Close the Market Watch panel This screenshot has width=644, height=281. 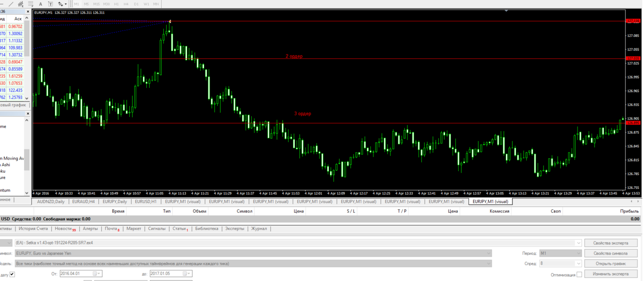[x=27, y=11]
